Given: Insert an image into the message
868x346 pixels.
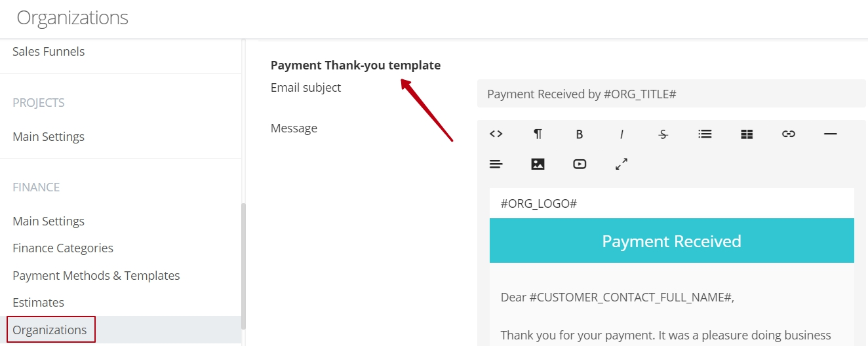Looking at the screenshot, I should 538,164.
